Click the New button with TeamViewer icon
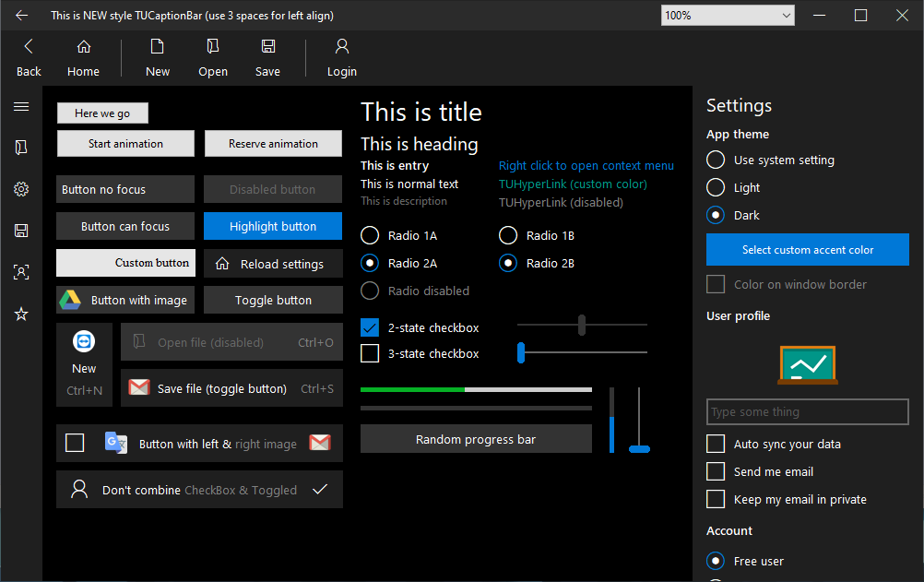 [84, 364]
